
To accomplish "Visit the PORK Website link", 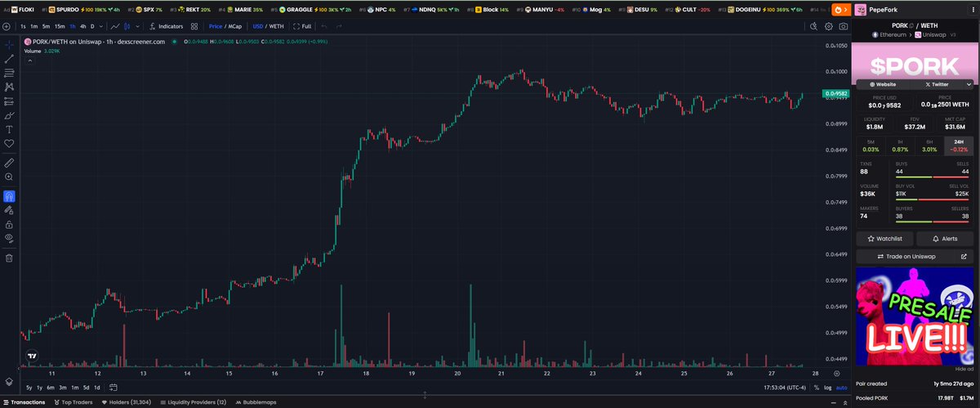I will pos(883,83).
